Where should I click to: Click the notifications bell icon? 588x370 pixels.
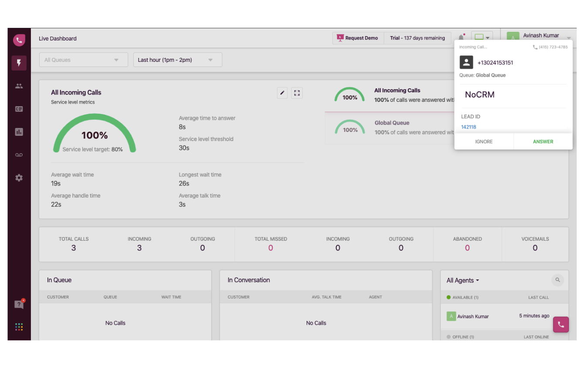(461, 37)
